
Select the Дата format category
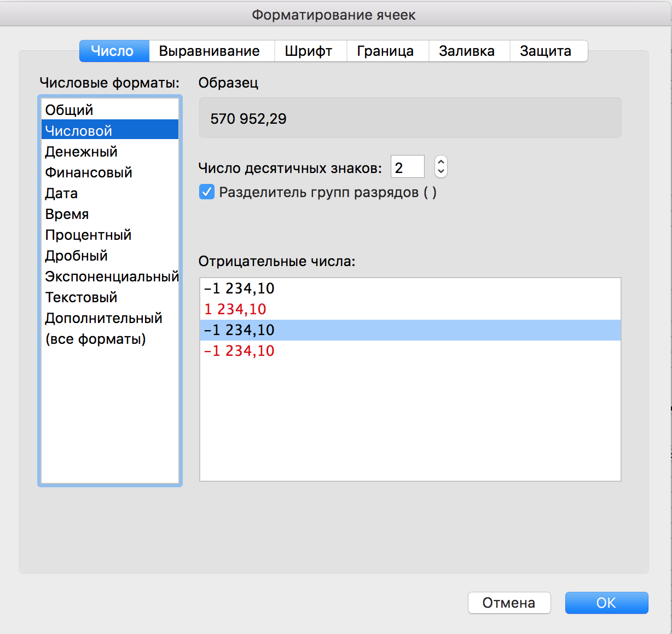(61, 193)
